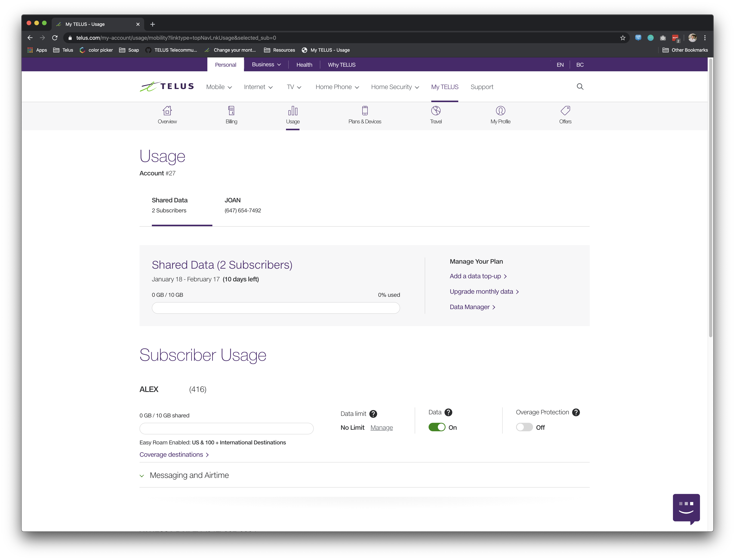Screen dimensions: 735x560
Task: Open the Billing document icon
Action: (231, 110)
